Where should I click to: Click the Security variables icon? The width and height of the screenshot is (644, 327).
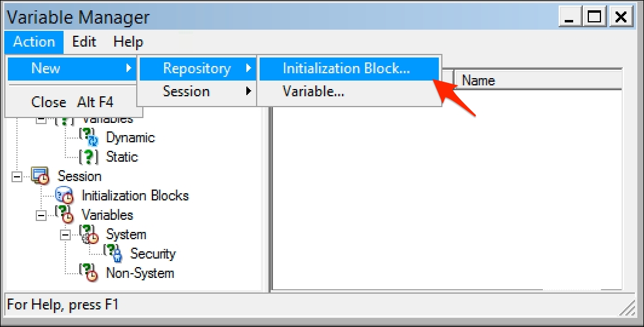tap(113, 253)
